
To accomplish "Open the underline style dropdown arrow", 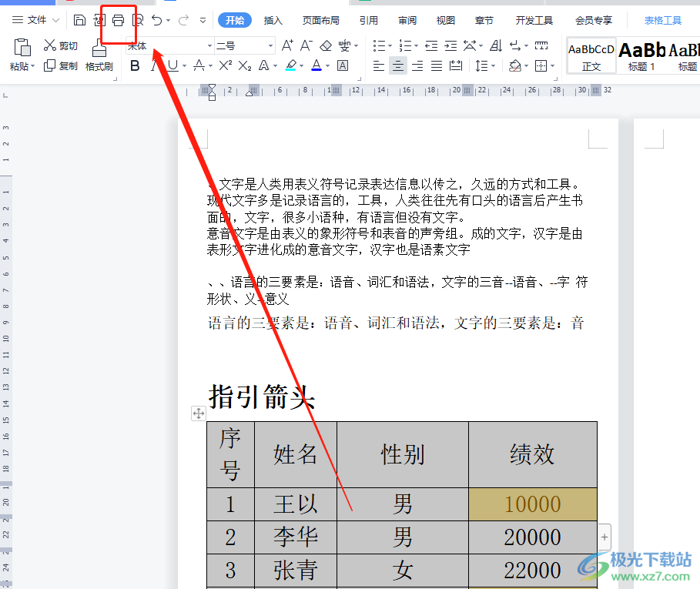I will pos(184,66).
